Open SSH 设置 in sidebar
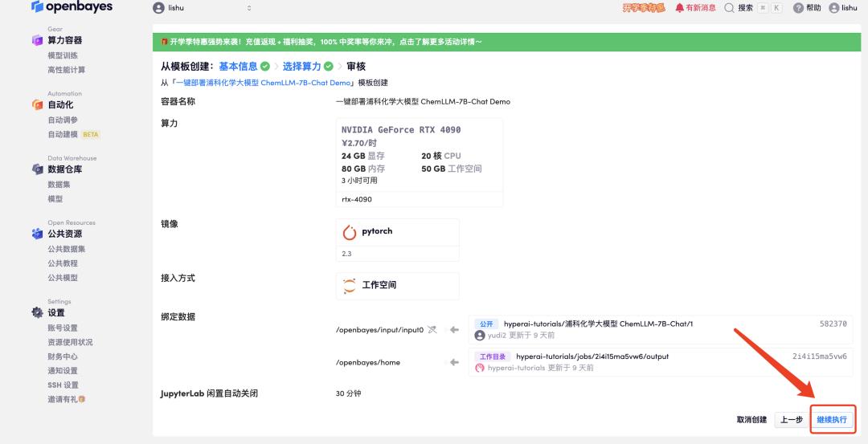868x444 pixels. pyautogui.click(x=63, y=385)
